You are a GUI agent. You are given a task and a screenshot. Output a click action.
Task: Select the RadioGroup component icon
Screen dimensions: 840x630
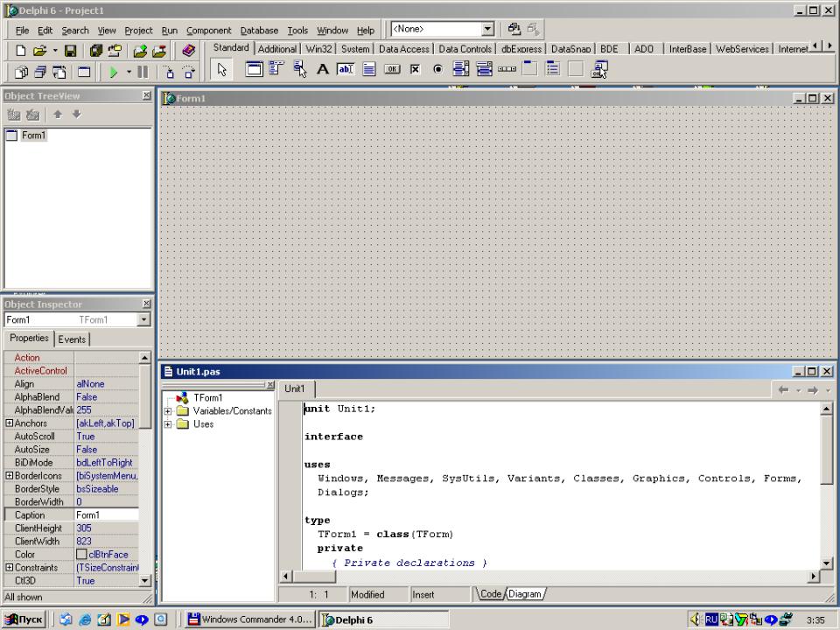pos(553,69)
